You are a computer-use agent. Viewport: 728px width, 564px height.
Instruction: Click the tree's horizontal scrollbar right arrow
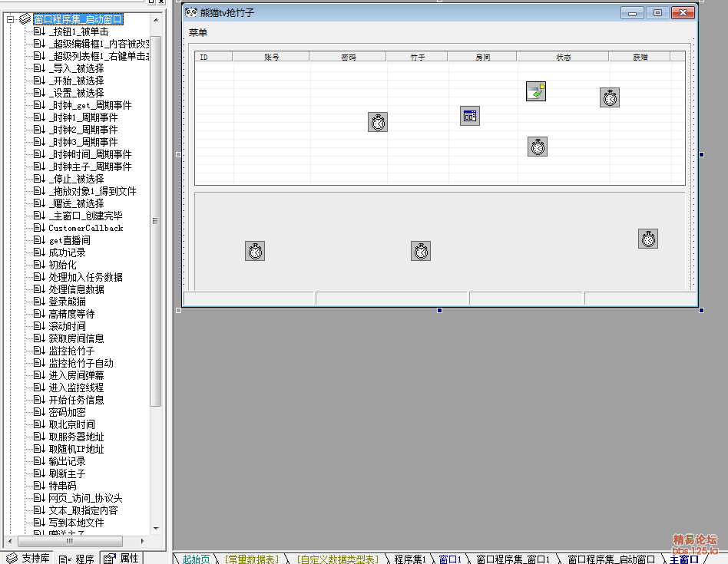click(x=143, y=541)
